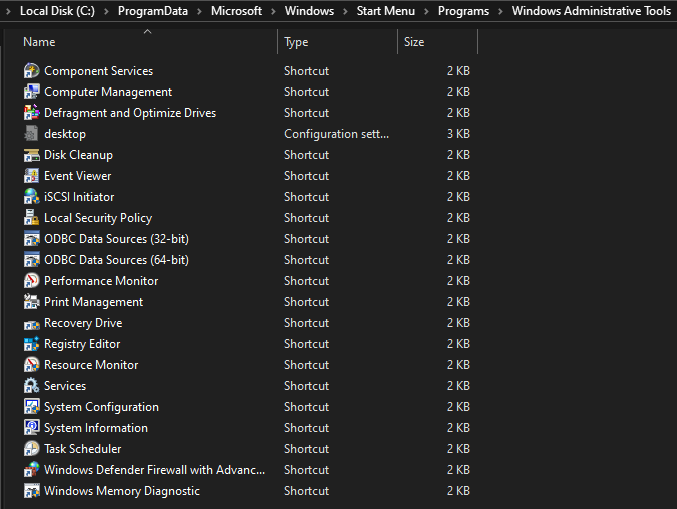Open the Microsoft folder breadcrumb
Viewport: 677px width, 509px height.
pyautogui.click(x=236, y=11)
